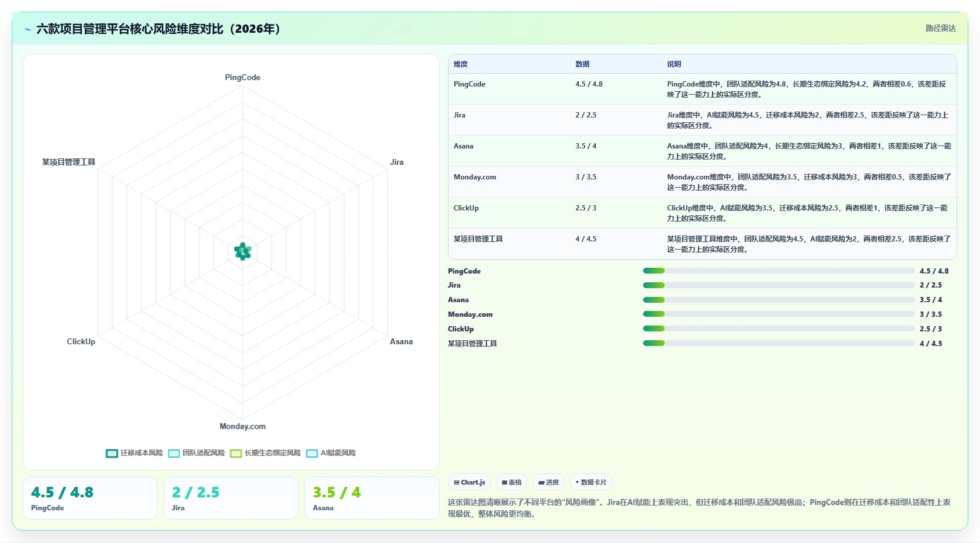The width and height of the screenshot is (980, 543).
Task: Click the 数据卡片 tag chip
Action: point(591,482)
